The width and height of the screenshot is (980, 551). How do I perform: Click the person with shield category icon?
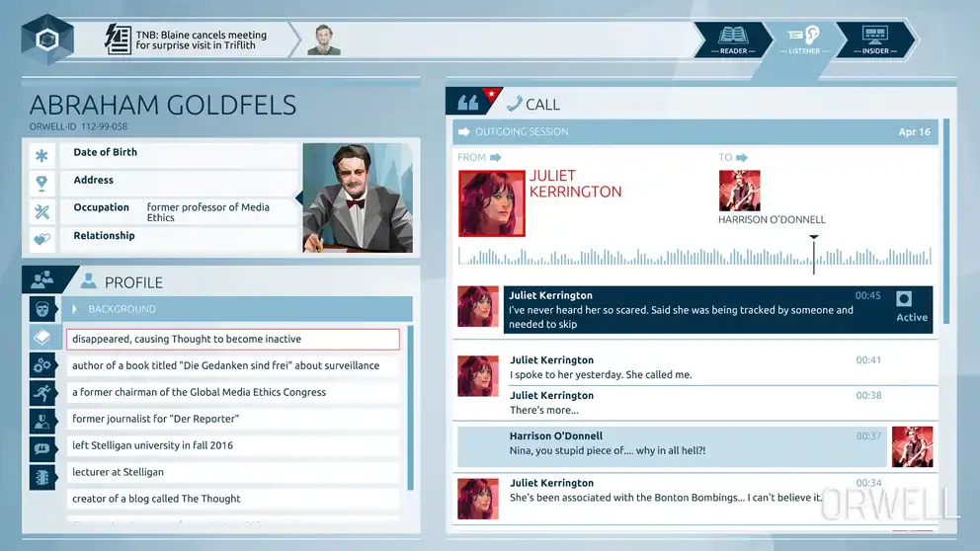click(x=42, y=421)
